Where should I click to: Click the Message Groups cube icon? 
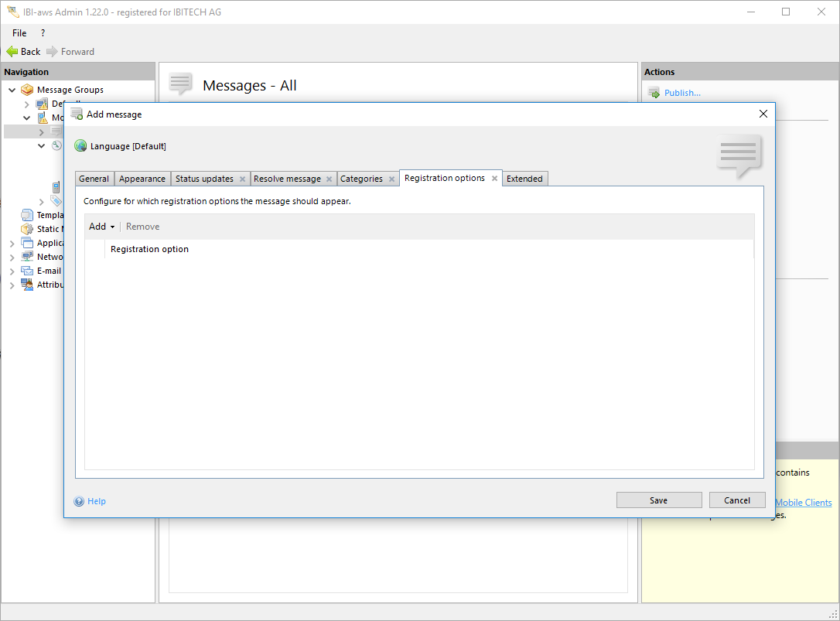coord(27,90)
